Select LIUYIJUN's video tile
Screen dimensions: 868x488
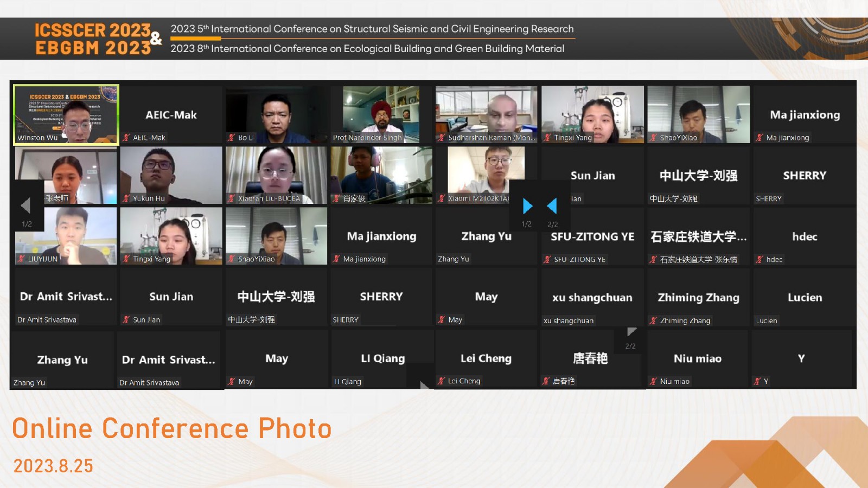click(66, 236)
